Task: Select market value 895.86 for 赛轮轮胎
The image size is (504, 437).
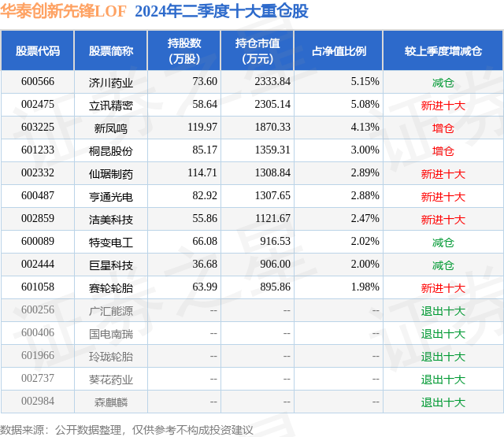Action: pos(275,287)
